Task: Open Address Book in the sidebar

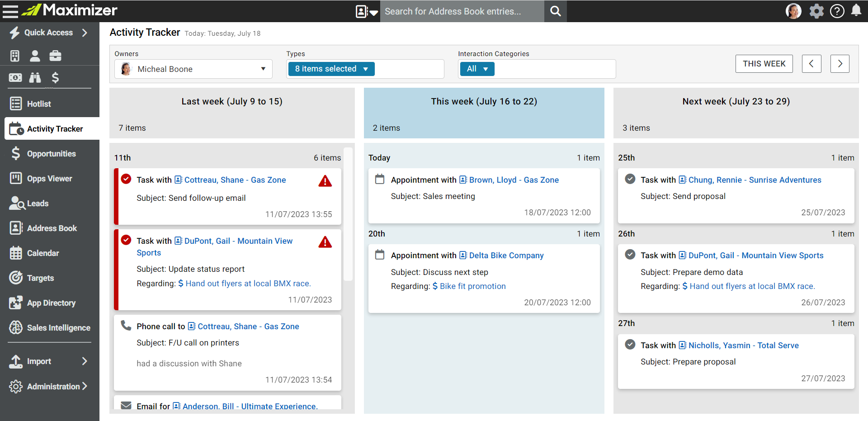Action: point(50,228)
